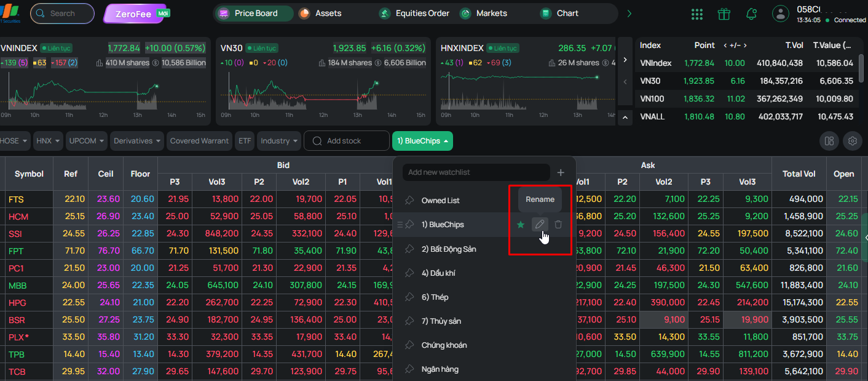
Task: Collapse the 1) BlueChips watchlist dropdown button
Action: (422, 141)
